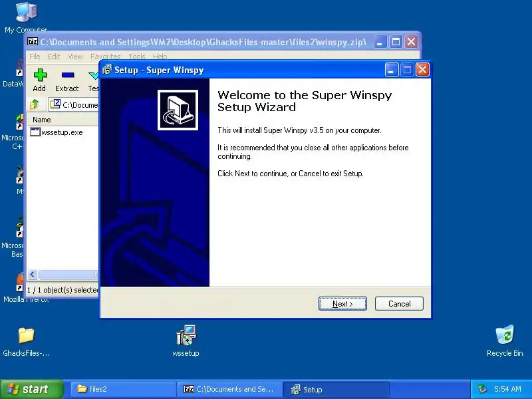
Task: Click the Extract button in 7-Zip toolbar
Action: 67,80
